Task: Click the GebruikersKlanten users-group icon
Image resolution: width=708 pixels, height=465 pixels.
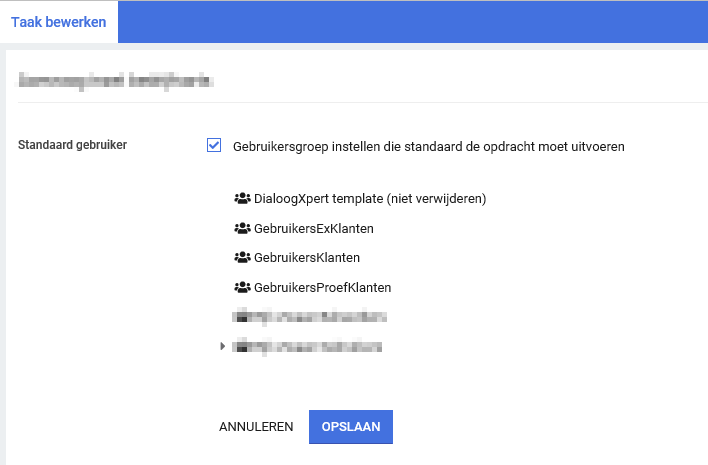Action: pos(241,258)
